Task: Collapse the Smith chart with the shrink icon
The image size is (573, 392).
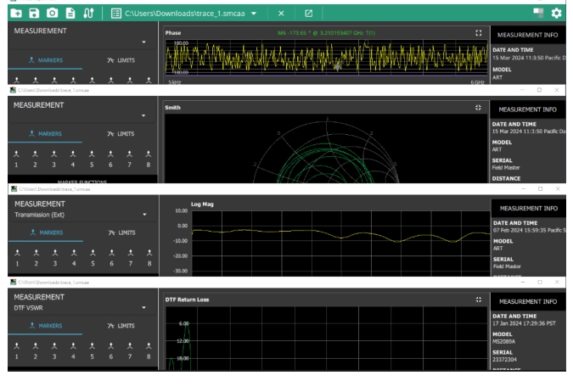Action: [x=478, y=108]
